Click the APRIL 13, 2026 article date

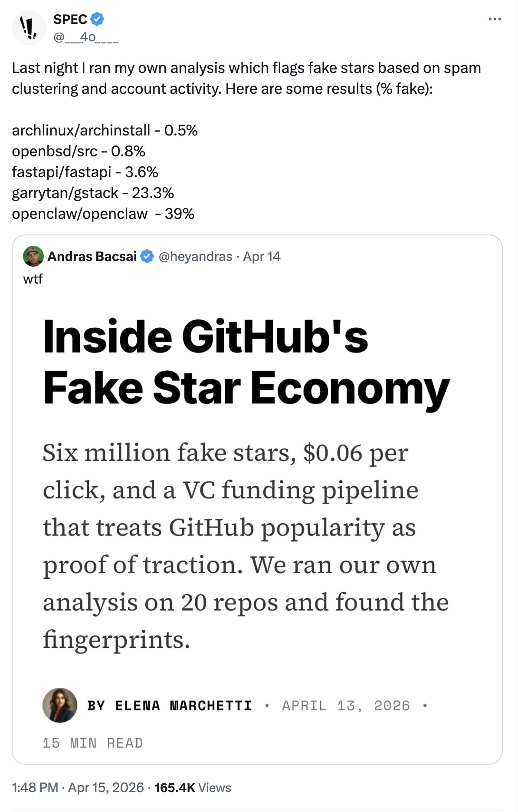(346, 706)
